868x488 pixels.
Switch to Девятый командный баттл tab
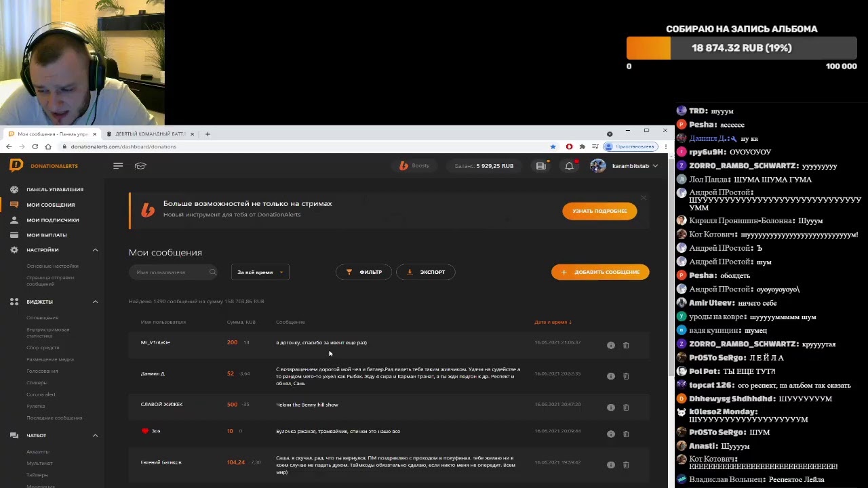[151, 134]
